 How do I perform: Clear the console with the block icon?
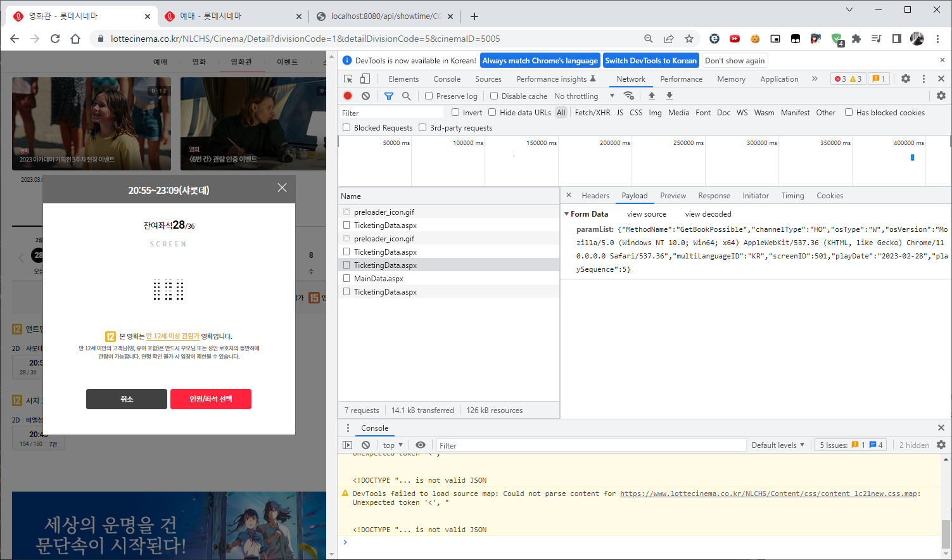tap(365, 445)
